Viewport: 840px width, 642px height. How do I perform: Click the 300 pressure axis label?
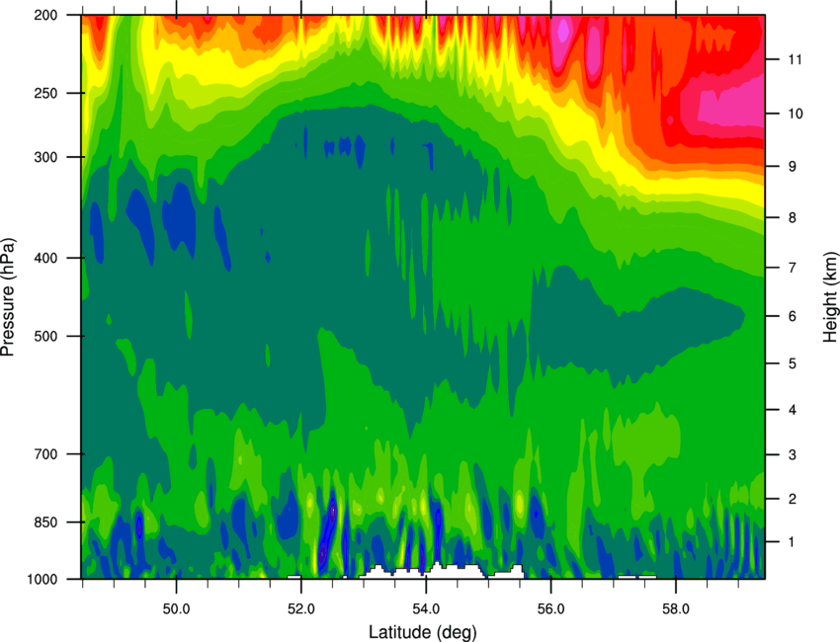(x=45, y=157)
